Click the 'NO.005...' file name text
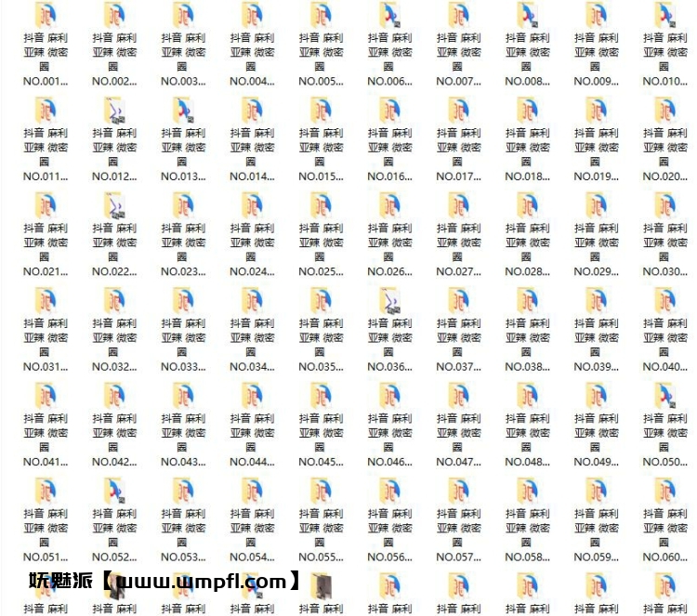The height and width of the screenshot is (616, 697). click(321, 82)
